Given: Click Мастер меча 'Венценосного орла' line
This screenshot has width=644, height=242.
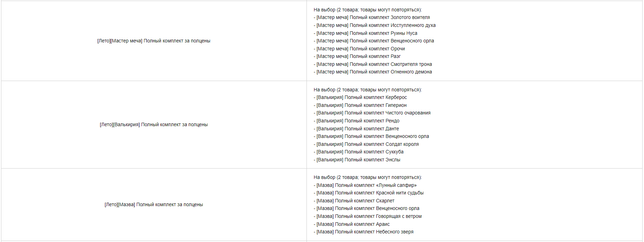Looking at the screenshot, I should click(x=374, y=41).
